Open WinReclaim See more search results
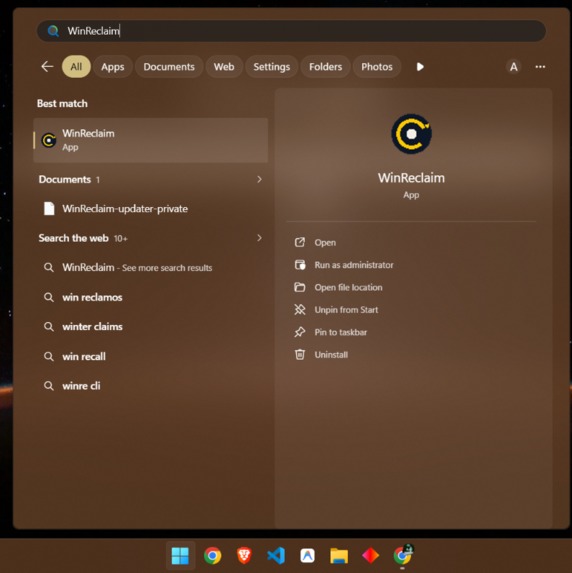The image size is (572, 573). click(151, 267)
